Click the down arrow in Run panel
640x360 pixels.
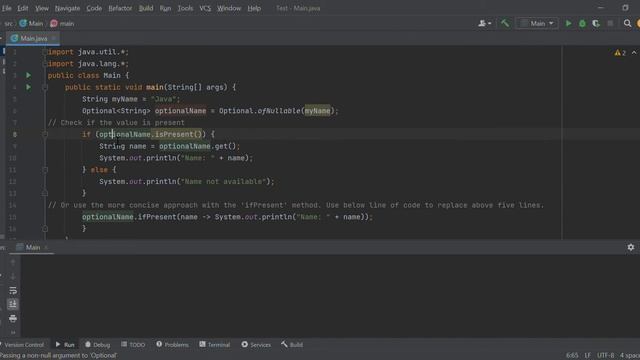[x=13, y=276]
